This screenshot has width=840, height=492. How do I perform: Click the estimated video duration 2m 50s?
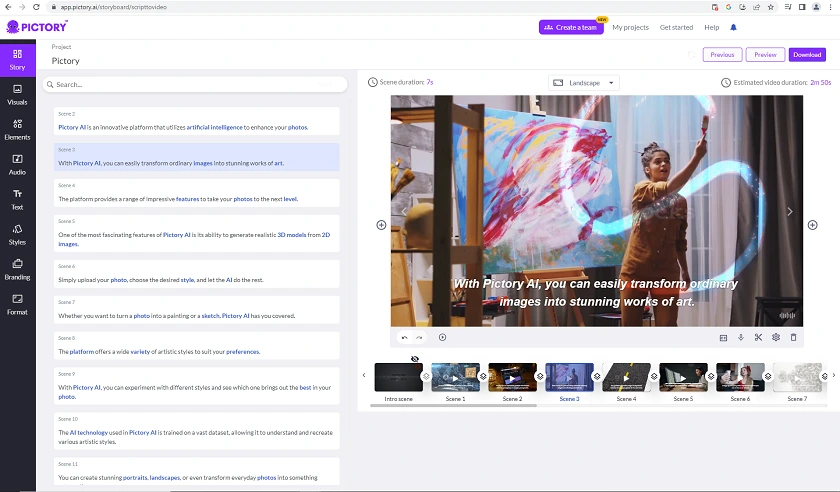(x=820, y=83)
